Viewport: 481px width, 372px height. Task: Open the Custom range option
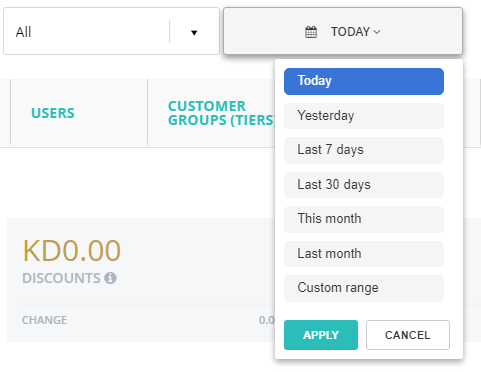[x=364, y=288]
